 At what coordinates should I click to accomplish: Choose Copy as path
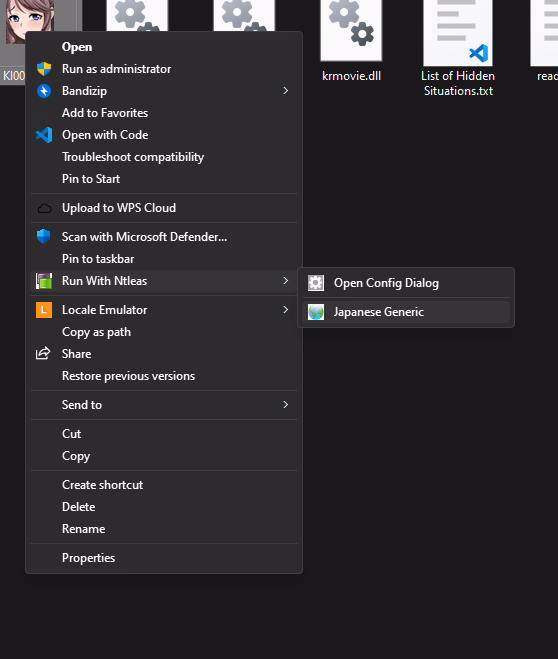[164, 332]
